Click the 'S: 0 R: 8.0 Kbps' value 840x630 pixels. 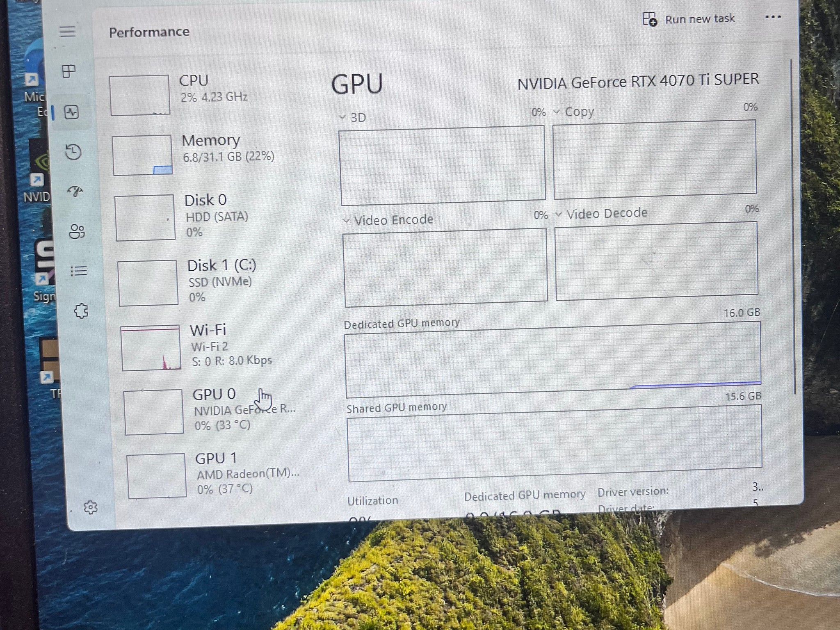point(232,361)
